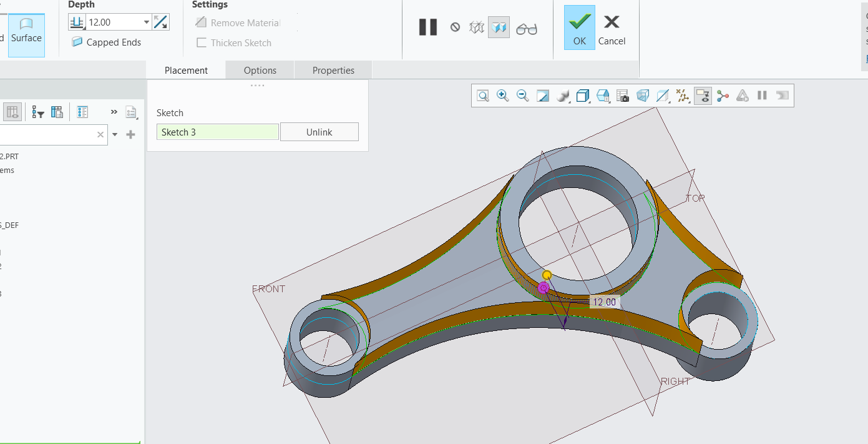Open the search field dropdown arrow
Viewport: 868px width, 444px height.
114,134
